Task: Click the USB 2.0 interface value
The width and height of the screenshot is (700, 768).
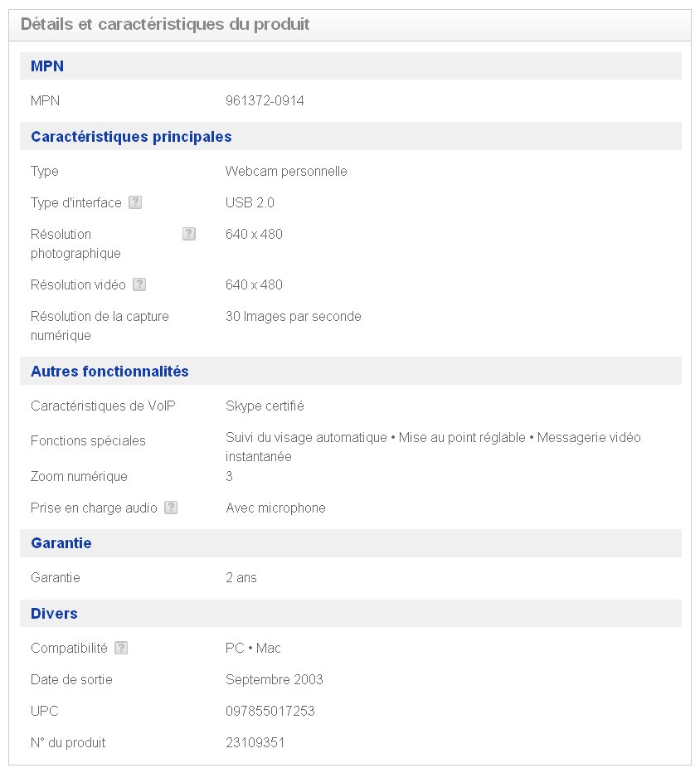Action: [x=250, y=202]
